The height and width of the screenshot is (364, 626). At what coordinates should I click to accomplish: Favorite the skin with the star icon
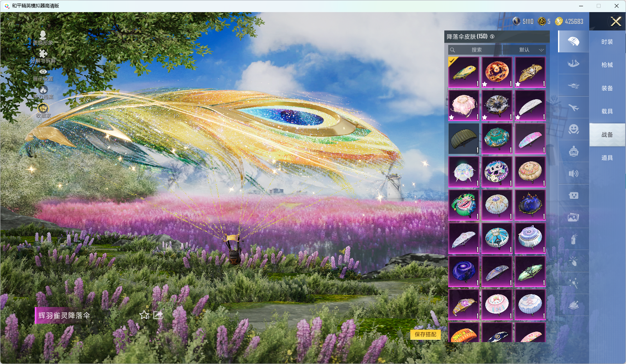click(x=145, y=315)
